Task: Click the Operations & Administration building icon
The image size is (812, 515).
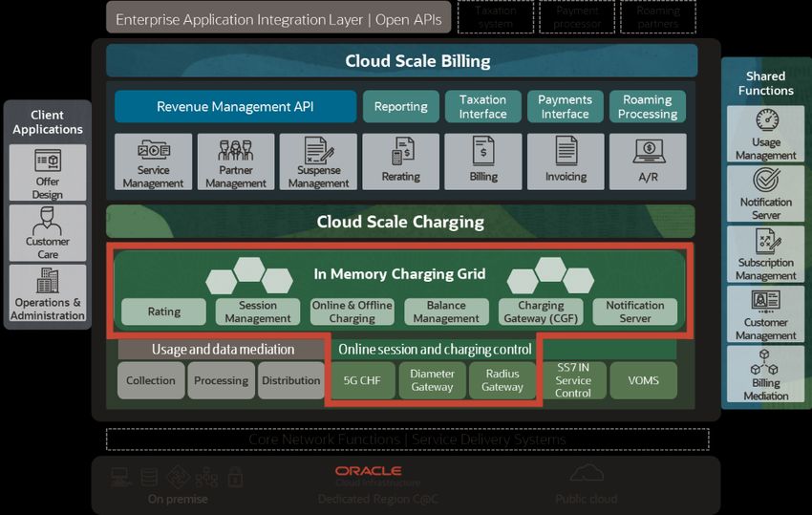Action: pos(48,280)
